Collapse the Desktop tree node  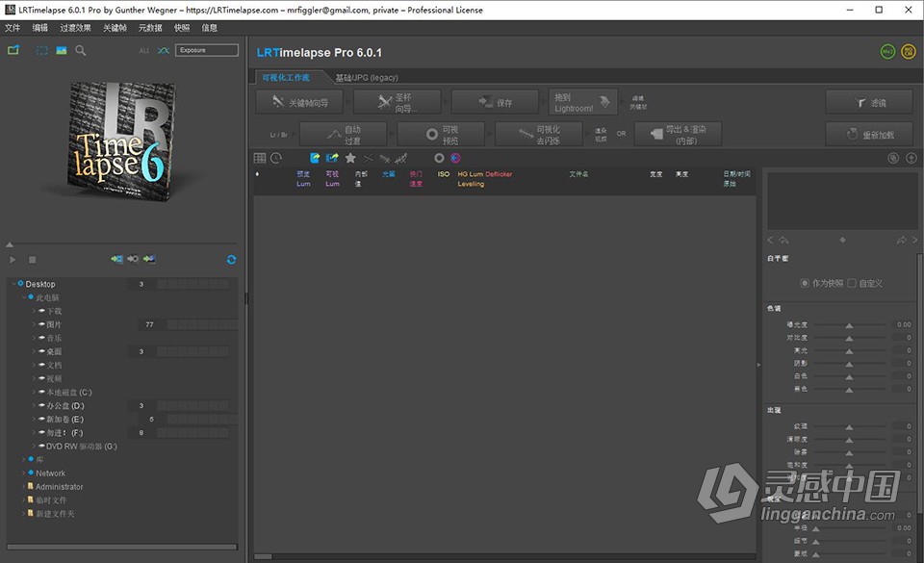(x=13, y=284)
